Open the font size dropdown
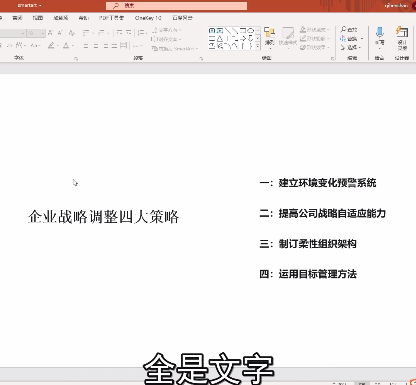This screenshot has height=385, width=416. click(x=43, y=33)
